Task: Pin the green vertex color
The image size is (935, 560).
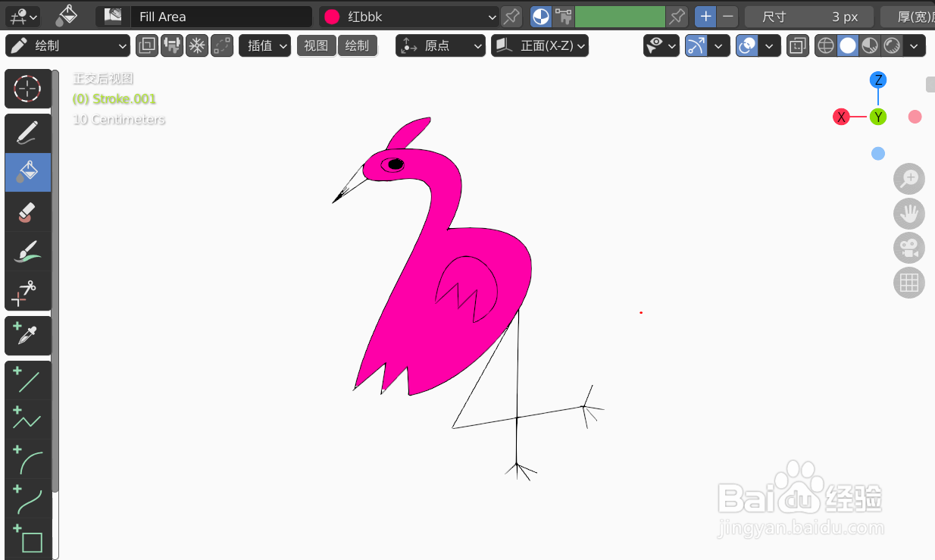Action: [677, 16]
